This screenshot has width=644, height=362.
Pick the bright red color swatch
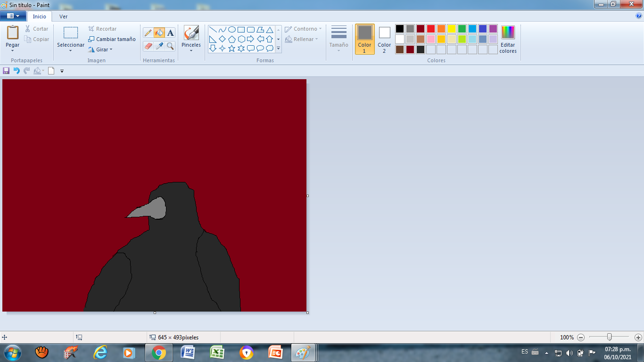pos(431,29)
